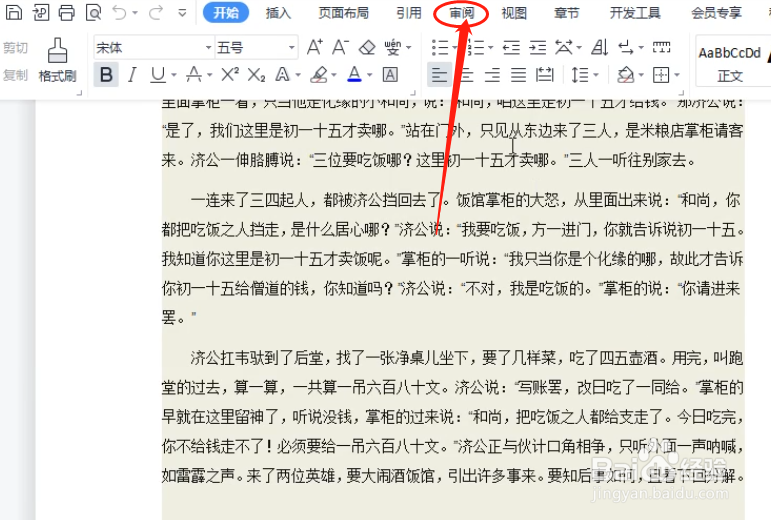771x520 pixels.
Task: Open the font color dropdown arrow
Action: [x=370, y=75]
